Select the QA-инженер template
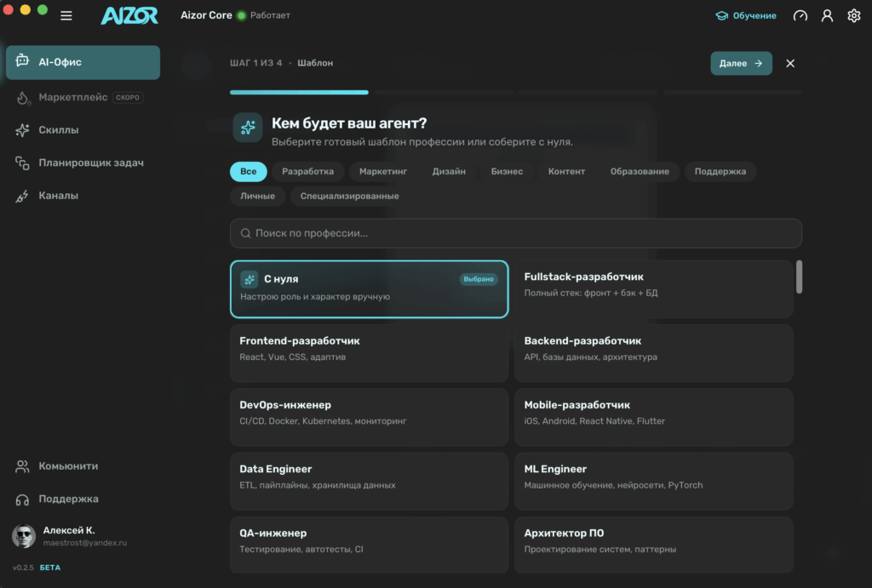872x588 pixels. pyautogui.click(x=370, y=545)
